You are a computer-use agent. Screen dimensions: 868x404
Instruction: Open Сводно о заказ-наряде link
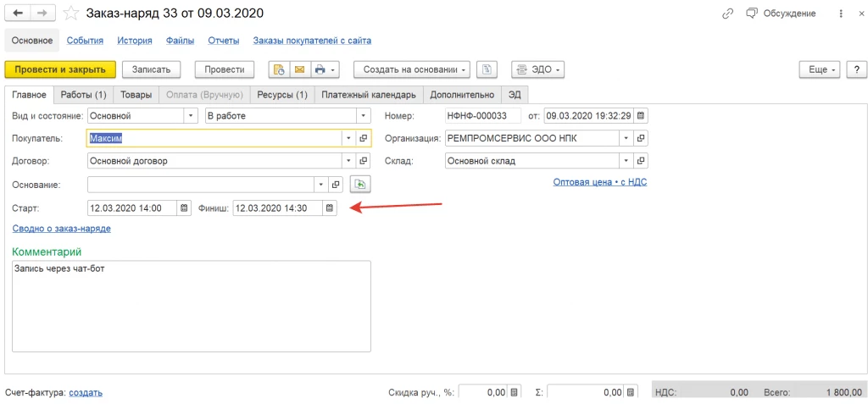61,228
